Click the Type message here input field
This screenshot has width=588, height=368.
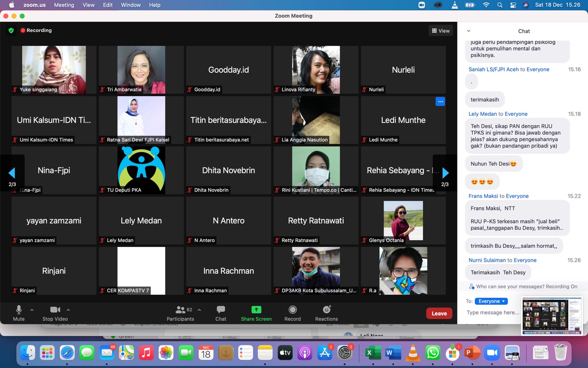pyautogui.click(x=492, y=313)
